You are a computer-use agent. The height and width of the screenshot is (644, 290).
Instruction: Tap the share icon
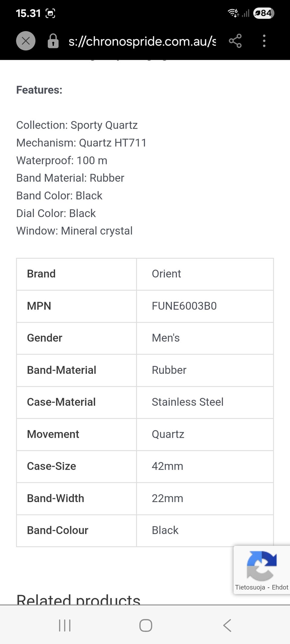click(x=235, y=41)
